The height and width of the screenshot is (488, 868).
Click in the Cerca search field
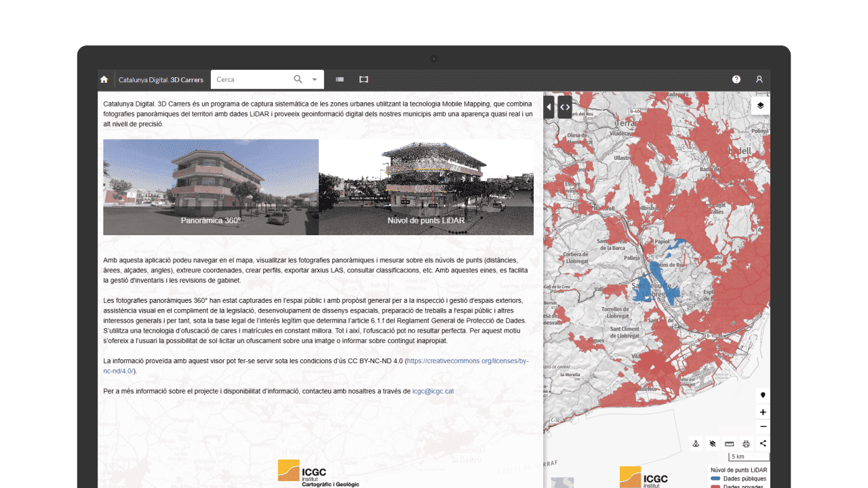[x=251, y=79]
